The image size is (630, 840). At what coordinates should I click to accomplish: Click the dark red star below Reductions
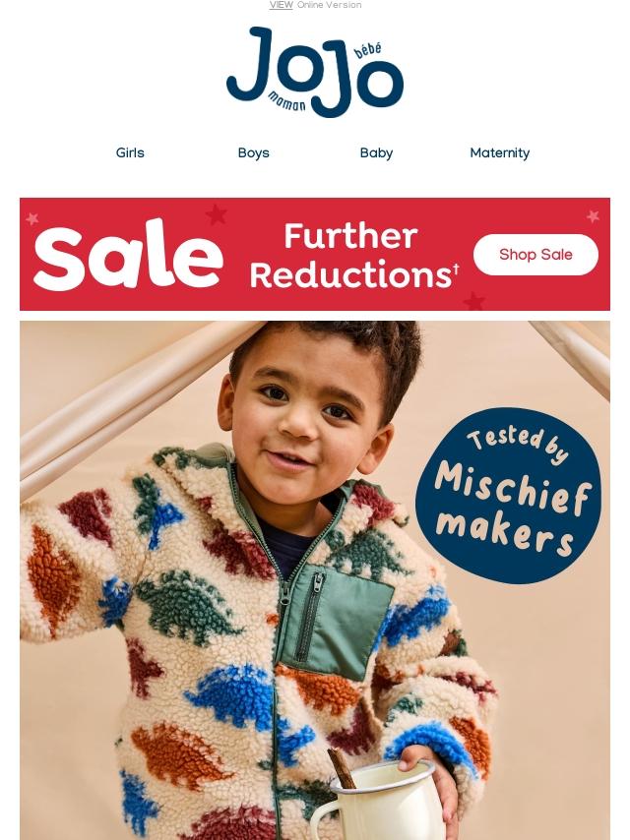coord(473,301)
